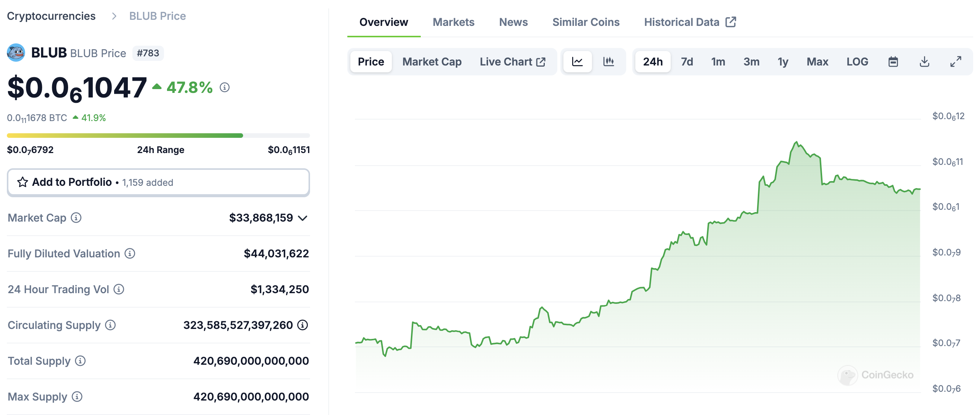Expand Market Cap details chevron
Viewport: 980px width, 415px height.
[303, 218]
